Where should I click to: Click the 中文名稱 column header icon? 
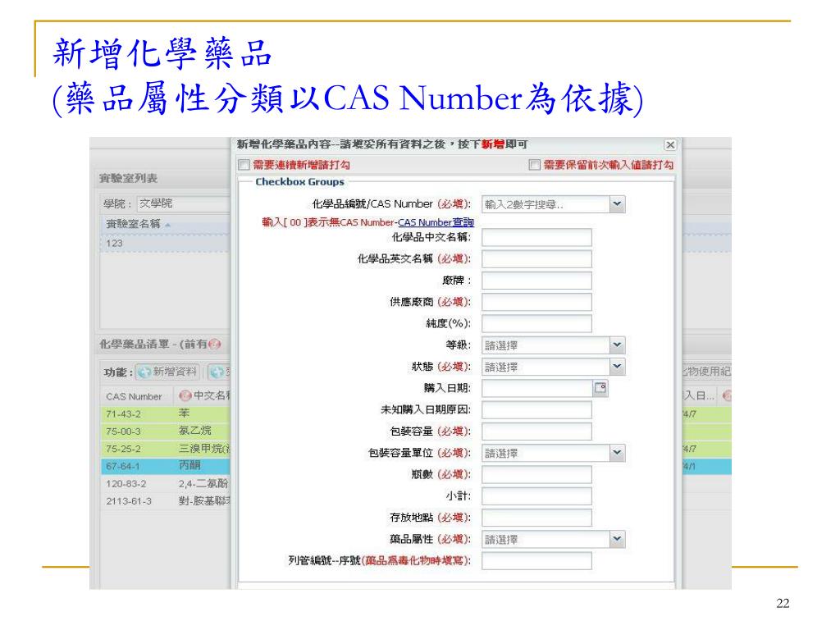click(185, 396)
